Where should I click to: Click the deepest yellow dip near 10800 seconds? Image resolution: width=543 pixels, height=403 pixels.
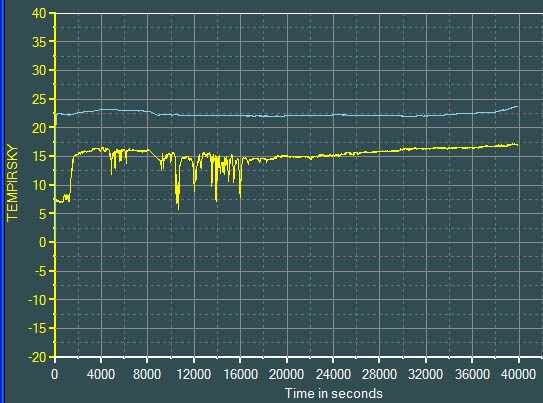tap(178, 207)
